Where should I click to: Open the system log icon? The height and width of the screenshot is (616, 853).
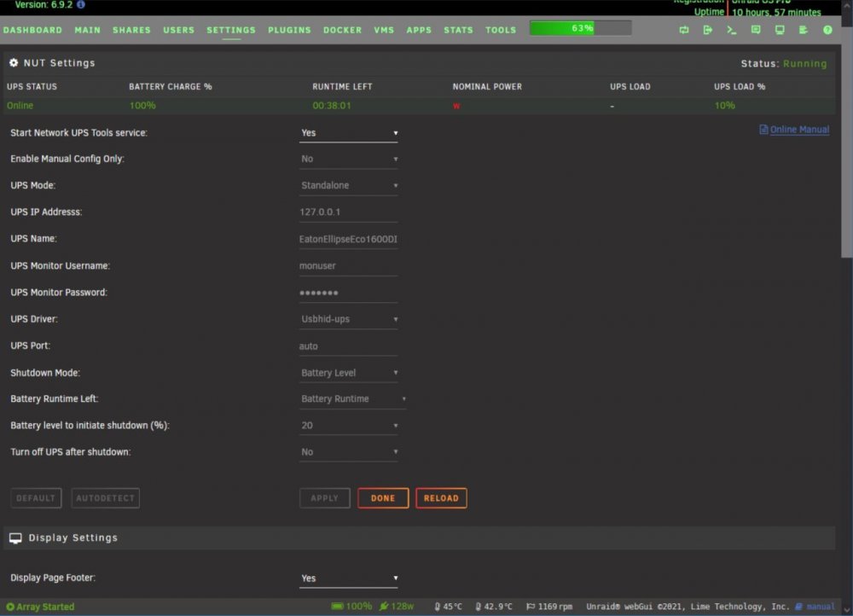coord(804,30)
